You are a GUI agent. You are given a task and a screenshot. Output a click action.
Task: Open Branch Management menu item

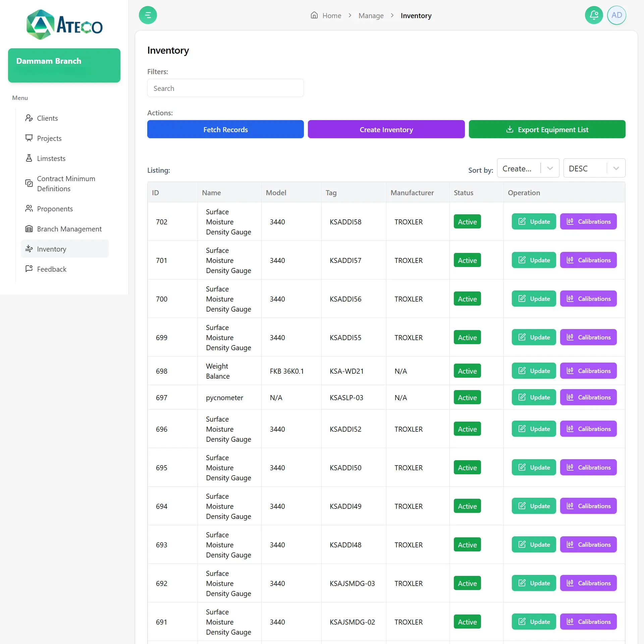(65, 229)
